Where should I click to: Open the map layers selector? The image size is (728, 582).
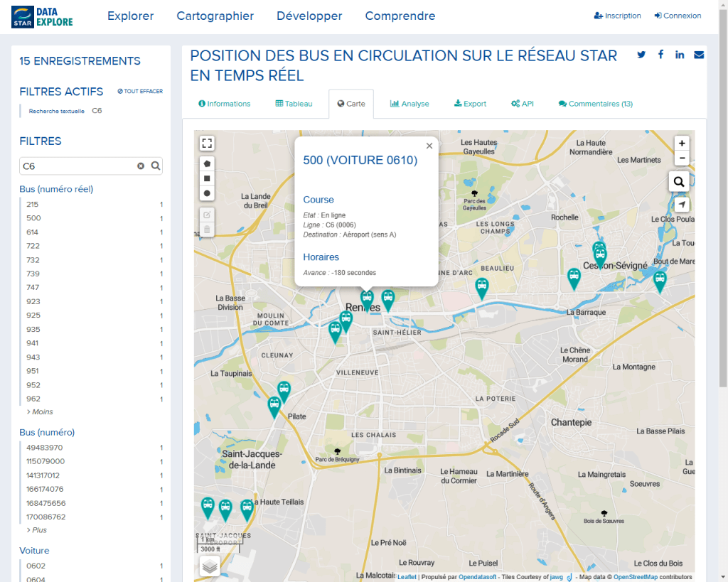(x=209, y=566)
